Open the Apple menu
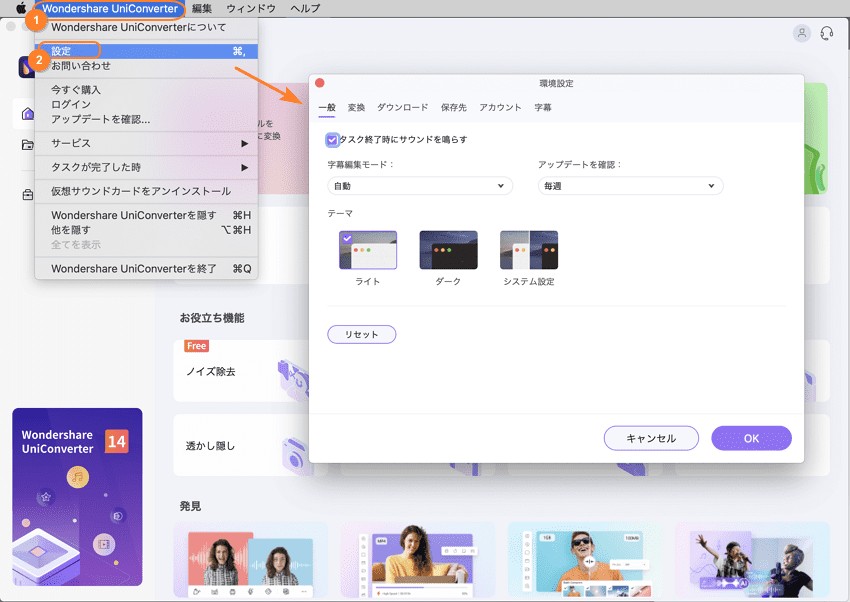The width and height of the screenshot is (850, 602). tap(21, 8)
